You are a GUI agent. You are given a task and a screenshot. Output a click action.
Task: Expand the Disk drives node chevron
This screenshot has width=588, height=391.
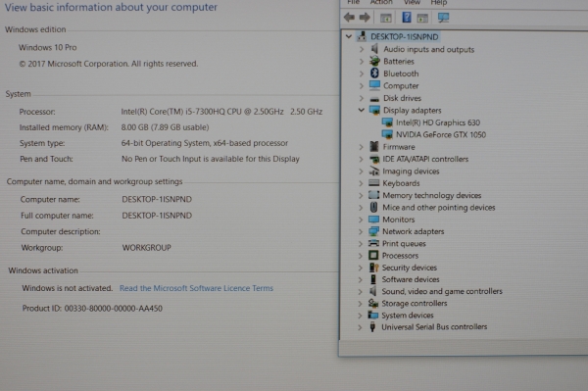pyautogui.click(x=361, y=98)
